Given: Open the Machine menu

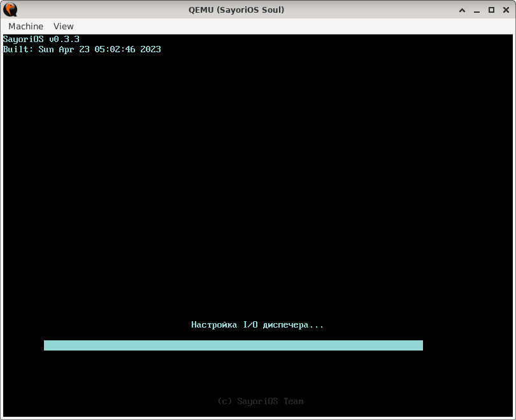Looking at the screenshot, I should coord(25,26).
